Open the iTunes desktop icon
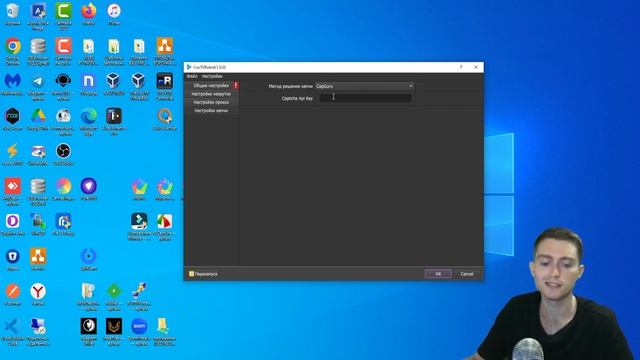Viewport: 640px width, 360px height. pos(114,14)
